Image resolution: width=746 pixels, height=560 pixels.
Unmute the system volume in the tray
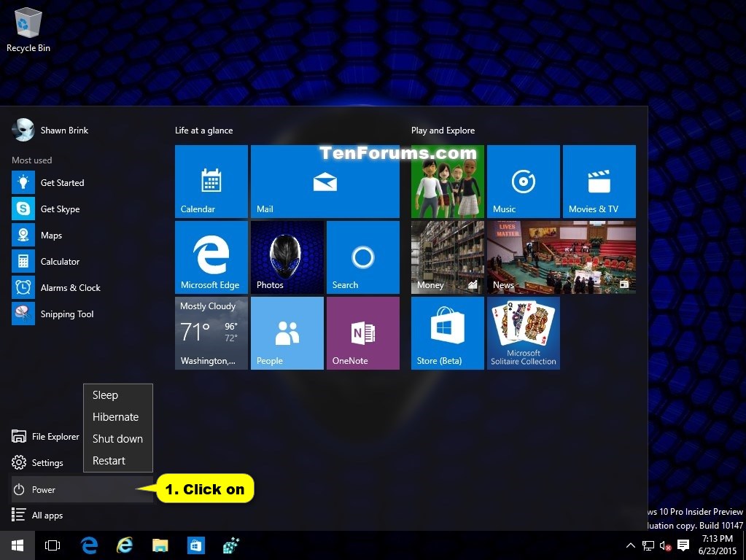click(664, 545)
